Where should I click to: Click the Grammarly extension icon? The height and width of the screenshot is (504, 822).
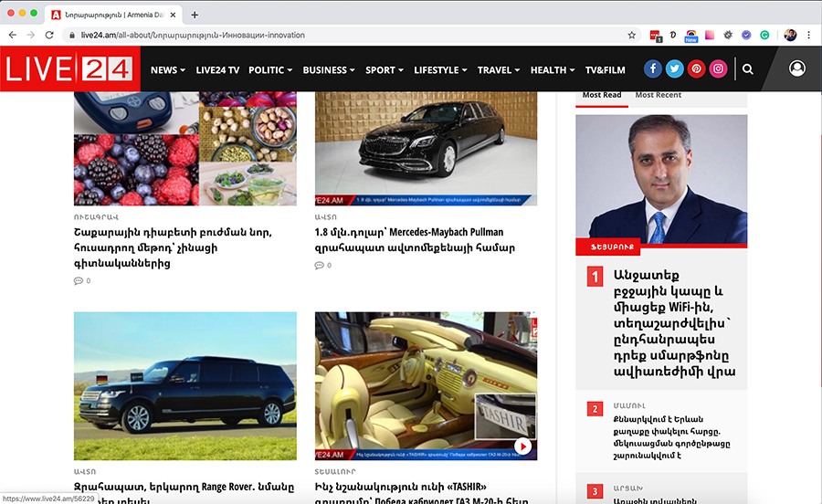(x=764, y=35)
